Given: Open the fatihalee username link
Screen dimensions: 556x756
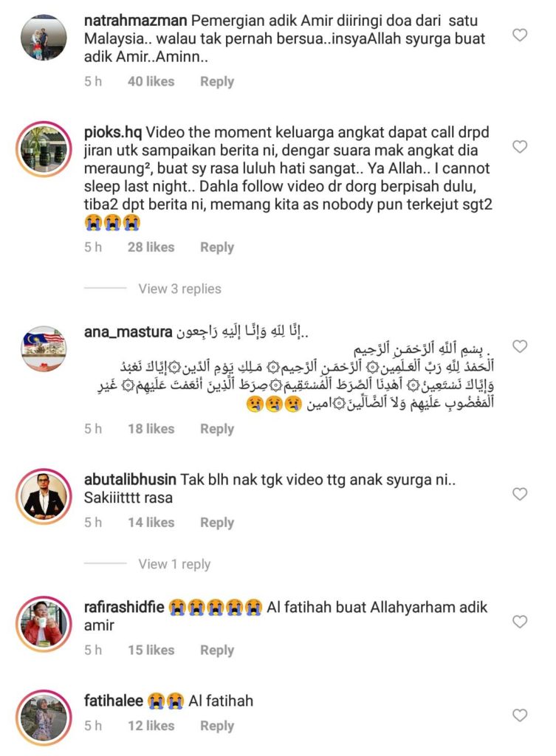Looking at the screenshot, I should click(x=113, y=701).
